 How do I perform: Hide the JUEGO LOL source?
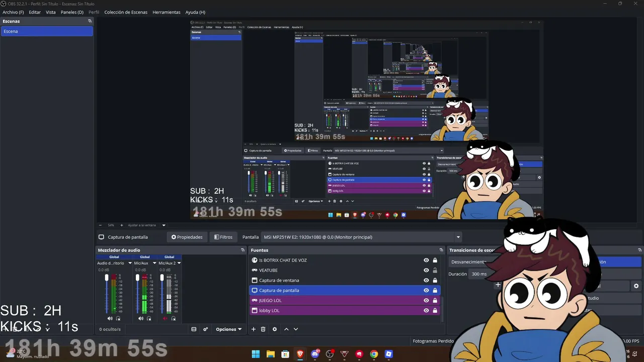tap(426, 300)
